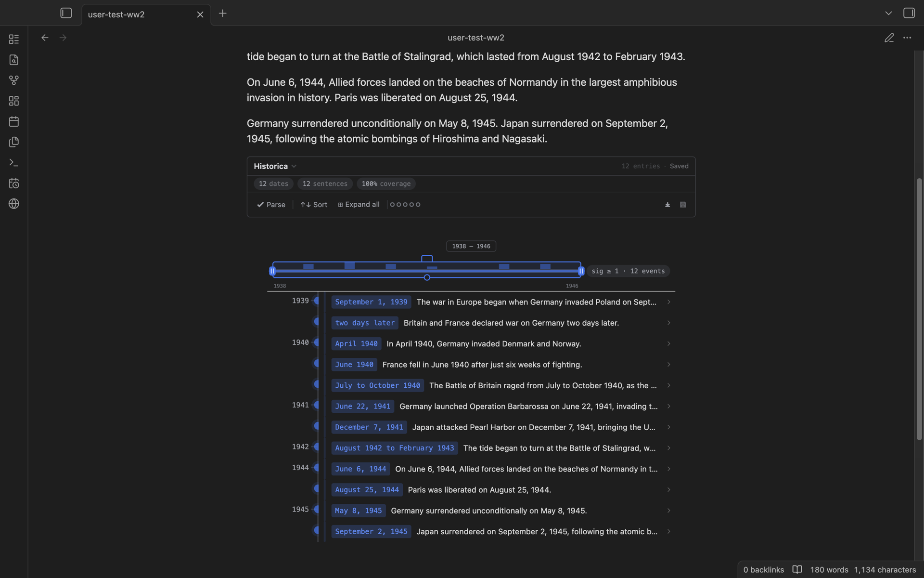
Task: Click timeline dot beside year 1944
Action: click(317, 468)
